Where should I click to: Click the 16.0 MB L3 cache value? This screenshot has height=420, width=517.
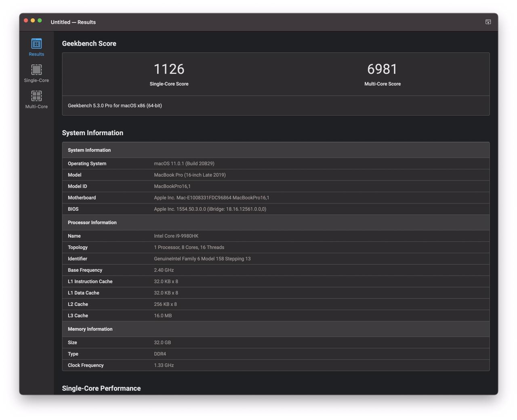[x=163, y=315]
